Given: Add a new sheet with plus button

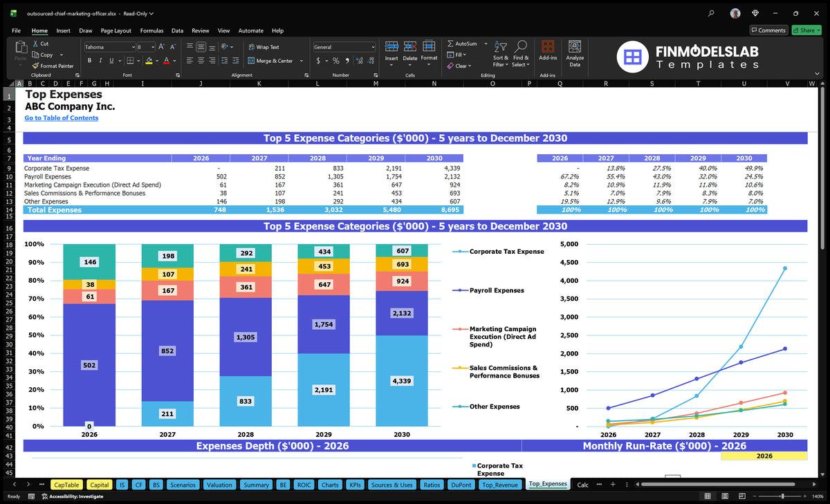Looking at the screenshot, I should [x=613, y=485].
